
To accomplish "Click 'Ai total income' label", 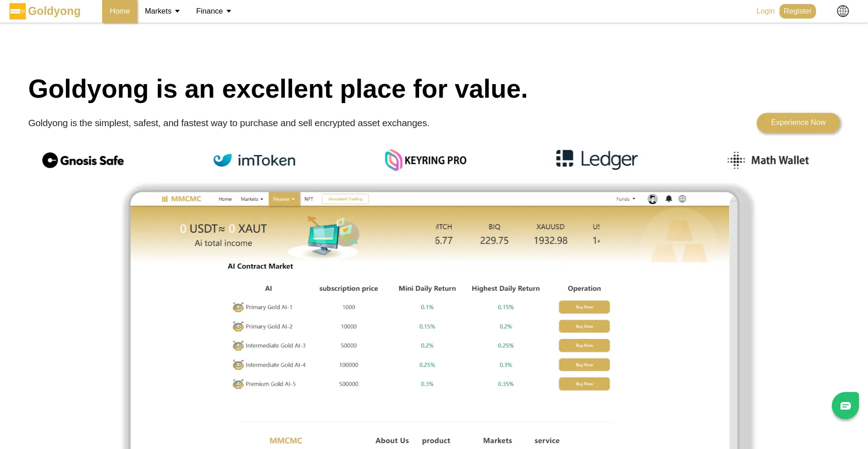I will (223, 243).
